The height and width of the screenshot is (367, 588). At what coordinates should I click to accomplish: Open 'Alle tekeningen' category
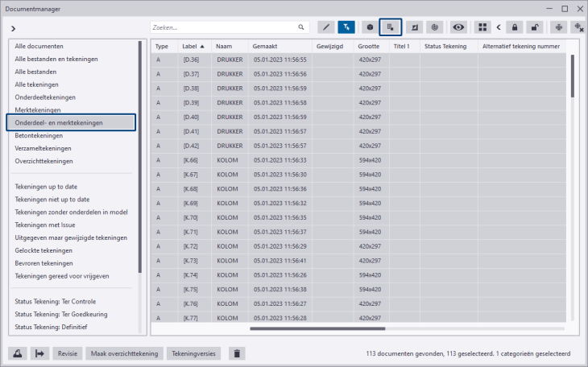[x=36, y=85]
